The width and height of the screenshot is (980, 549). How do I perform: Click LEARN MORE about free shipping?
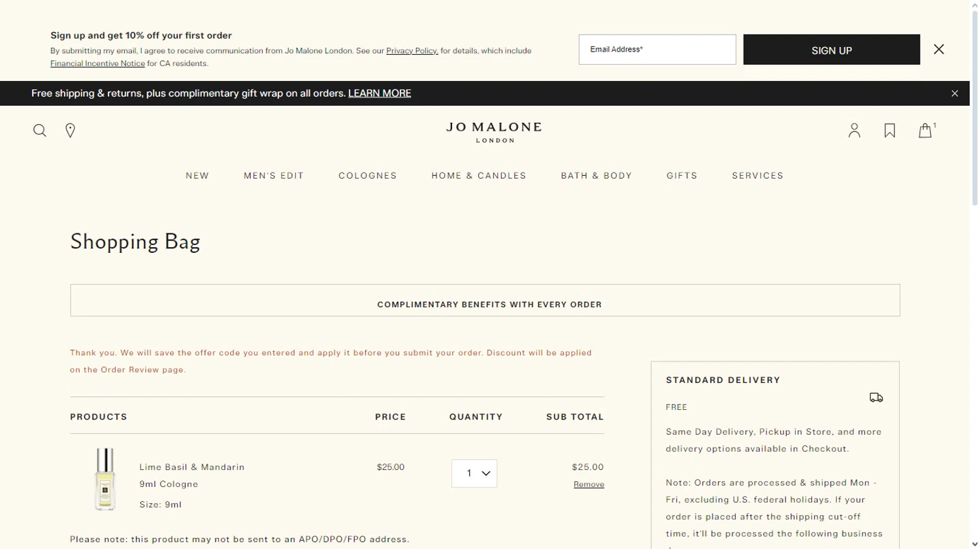[x=380, y=93]
